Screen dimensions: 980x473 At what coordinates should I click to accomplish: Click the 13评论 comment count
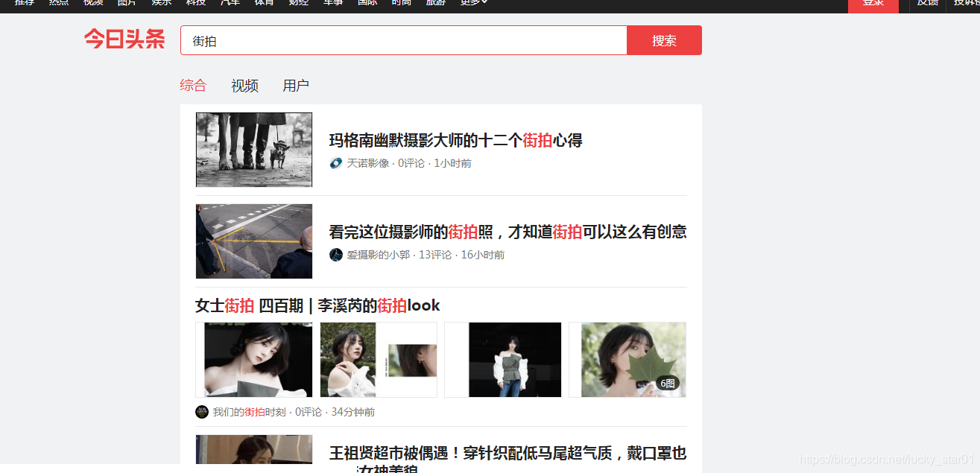coord(435,255)
